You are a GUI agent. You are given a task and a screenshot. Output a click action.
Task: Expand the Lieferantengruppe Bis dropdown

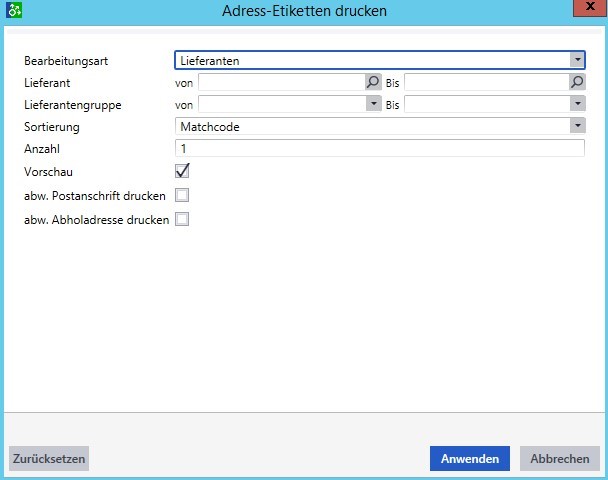click(577, 104)
